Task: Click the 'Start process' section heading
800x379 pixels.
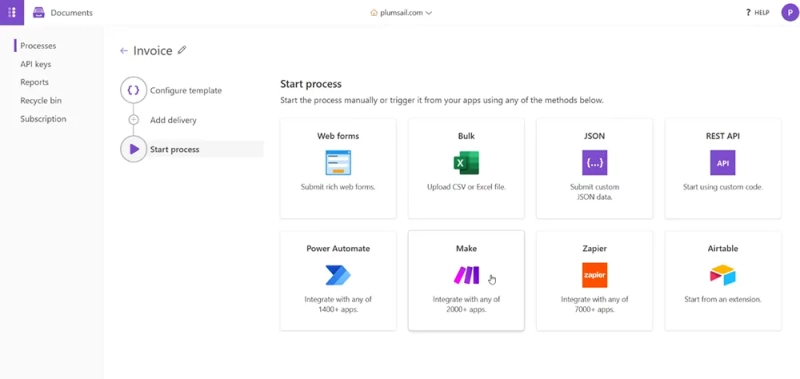Action: click(x=311, y=84)
